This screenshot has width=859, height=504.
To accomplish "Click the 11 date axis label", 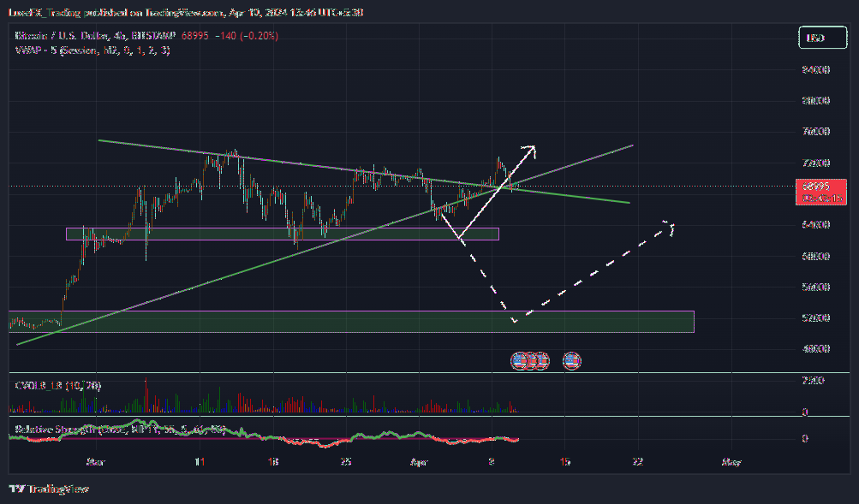I will [x=200, y=462].
